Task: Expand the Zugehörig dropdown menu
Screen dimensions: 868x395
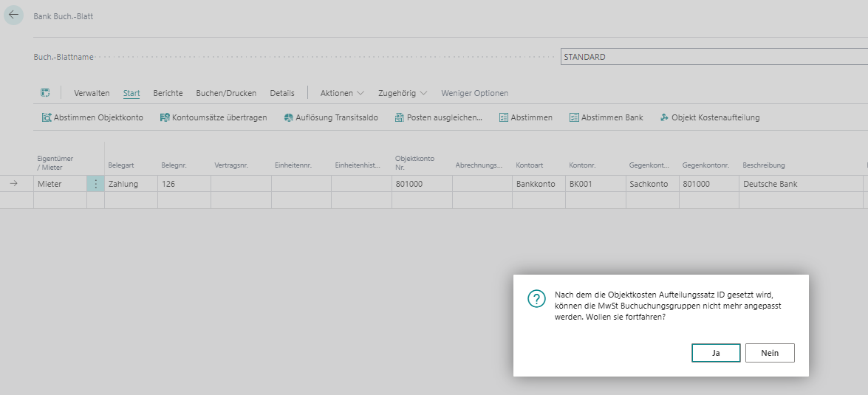Action: (402, 93)
